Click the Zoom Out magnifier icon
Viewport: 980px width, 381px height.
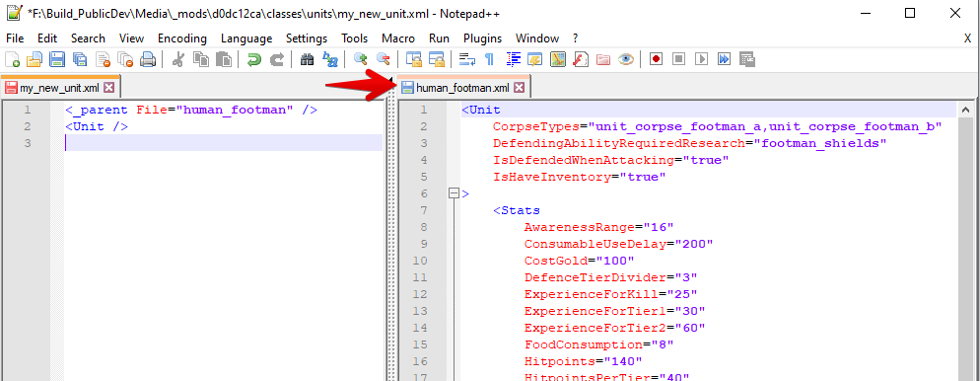tap(383, 59)
